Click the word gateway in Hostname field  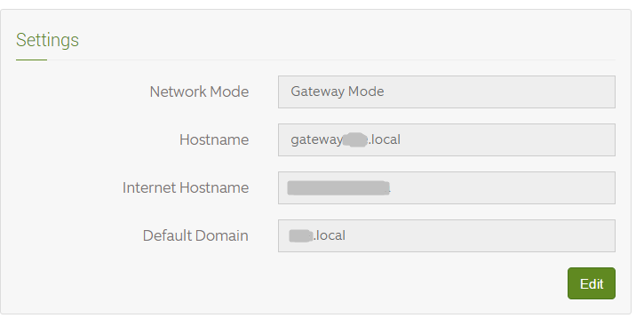coord(316,140)
